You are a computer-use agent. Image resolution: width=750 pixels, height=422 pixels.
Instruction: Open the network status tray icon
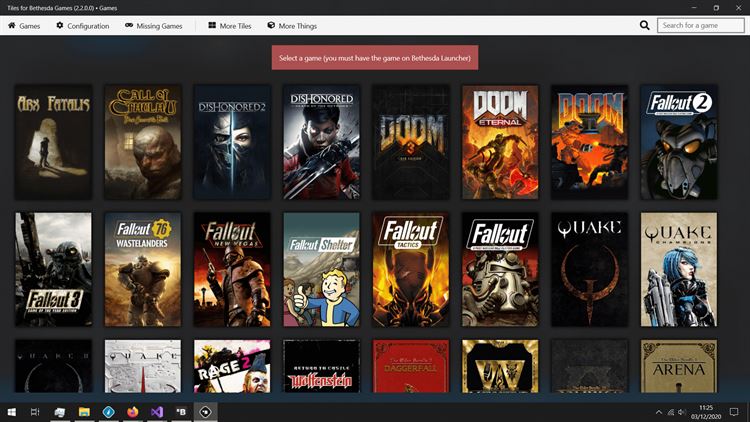(671, 412)
